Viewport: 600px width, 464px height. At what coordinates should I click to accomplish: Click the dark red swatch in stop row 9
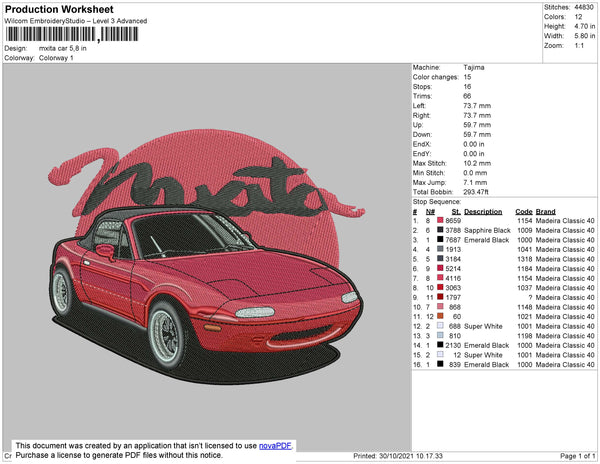pyautogui.click(x=440, y=298)
